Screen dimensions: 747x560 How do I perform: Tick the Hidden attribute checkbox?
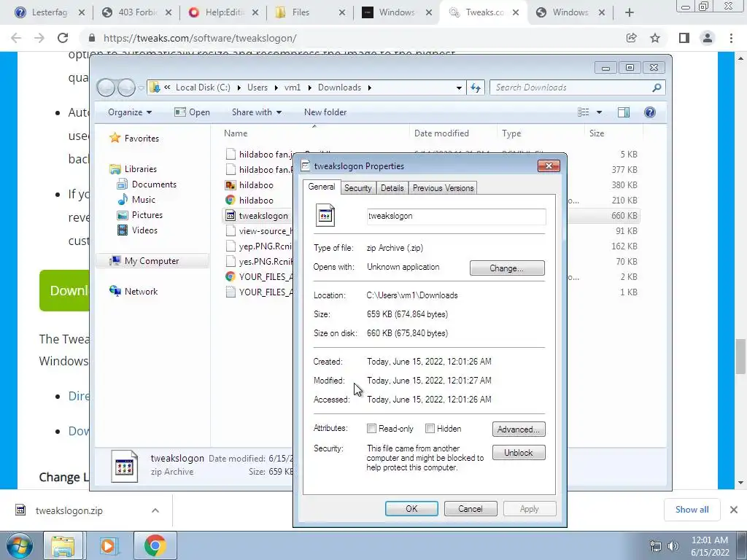point(430,429)
